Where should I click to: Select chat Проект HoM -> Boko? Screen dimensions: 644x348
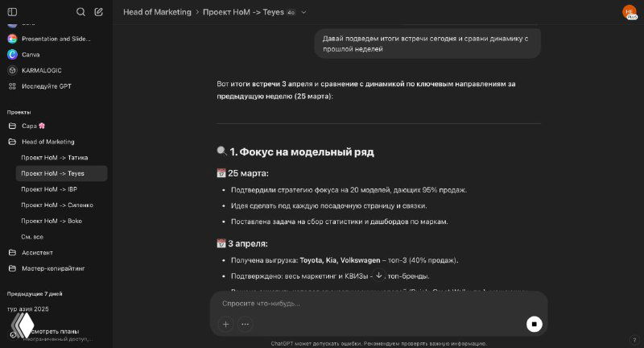[52, 221]
